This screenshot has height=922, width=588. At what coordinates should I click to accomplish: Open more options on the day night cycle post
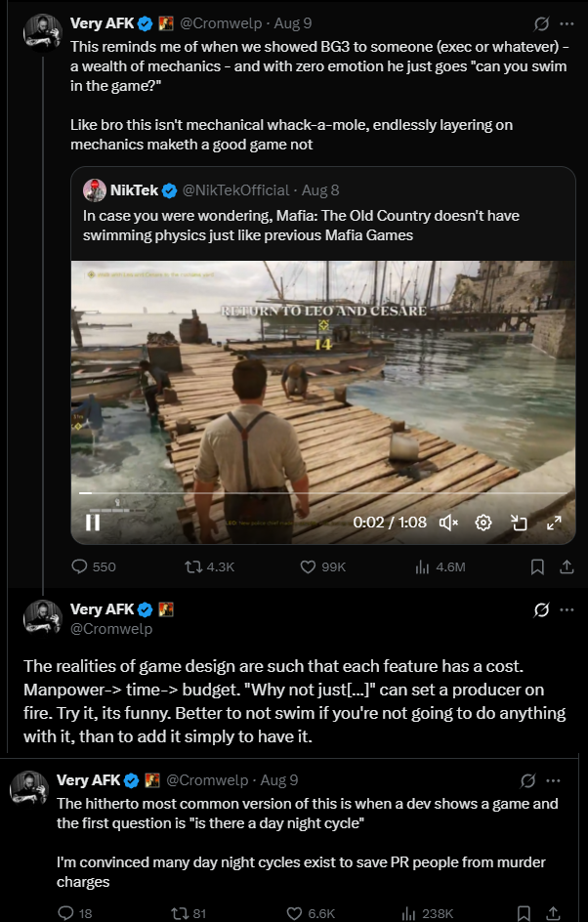click(554, 780)
